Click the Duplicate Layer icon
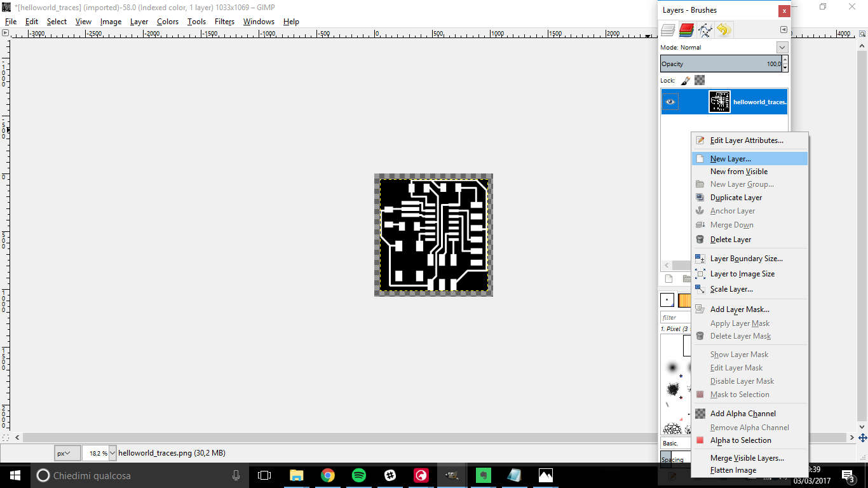The image size is (868, 488). 700,198
